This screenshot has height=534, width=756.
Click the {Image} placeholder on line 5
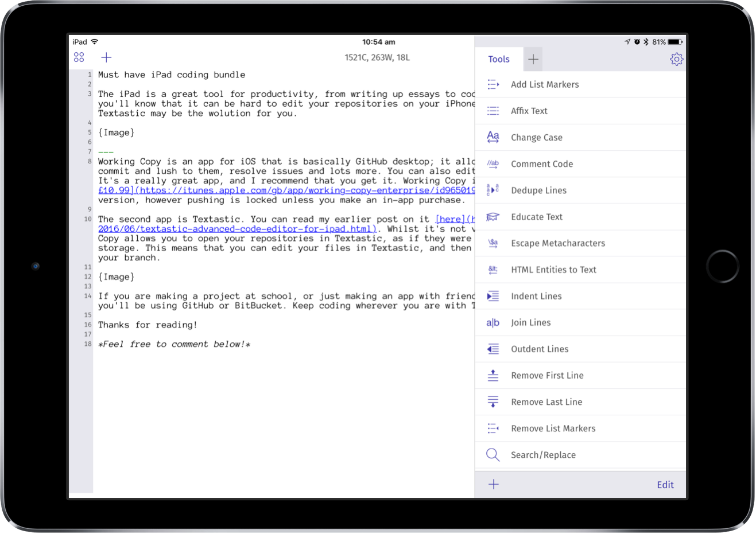pyautogui.click(x=117, y=132)
